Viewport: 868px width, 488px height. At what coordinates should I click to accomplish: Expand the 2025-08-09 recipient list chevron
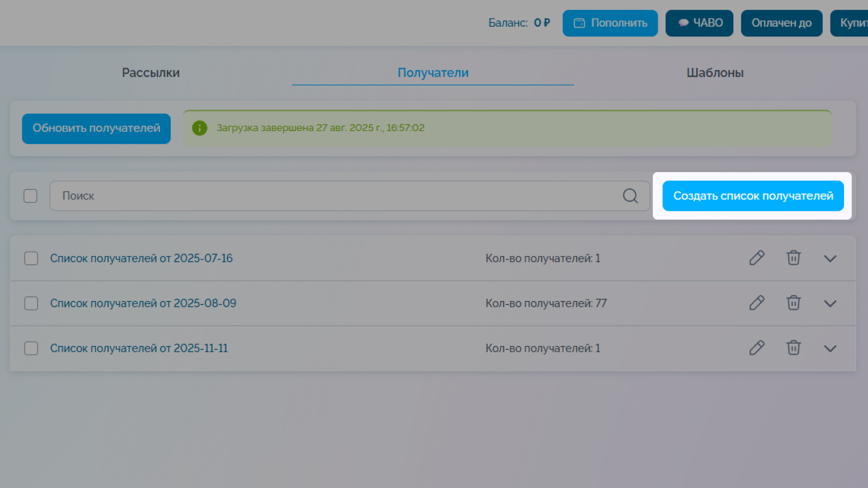[830, 303]
